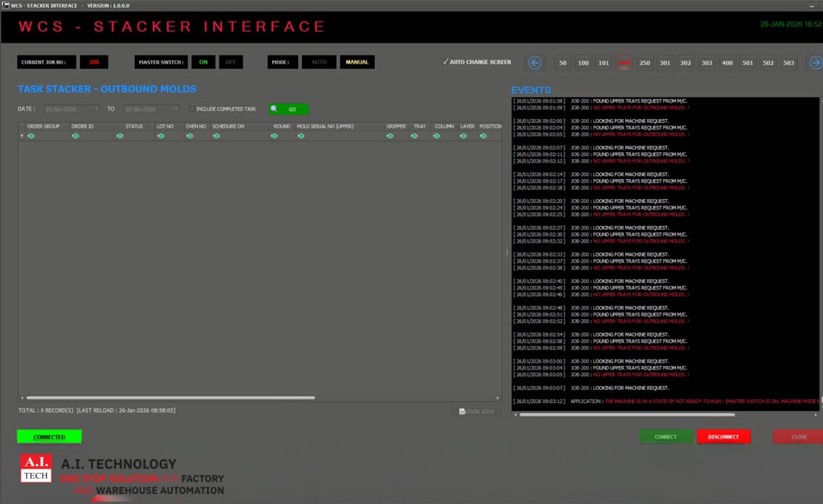Sort by the ORDER GROUP column header

[43, 126]
